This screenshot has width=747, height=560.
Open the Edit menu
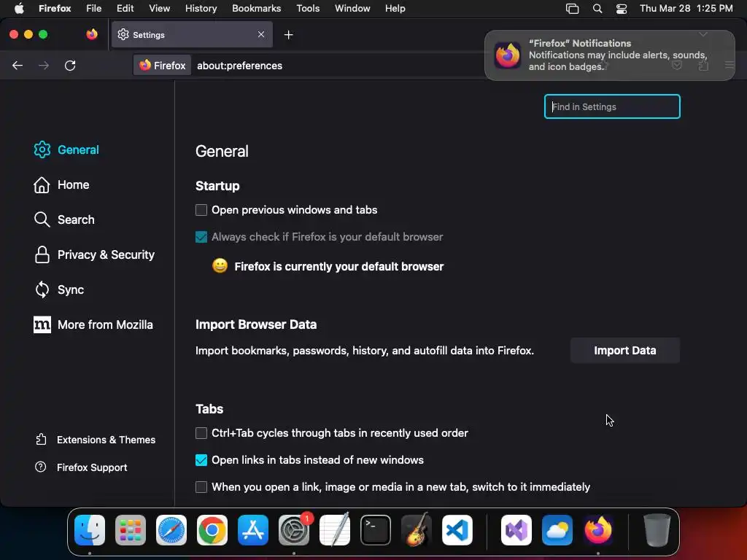point(125,8)
